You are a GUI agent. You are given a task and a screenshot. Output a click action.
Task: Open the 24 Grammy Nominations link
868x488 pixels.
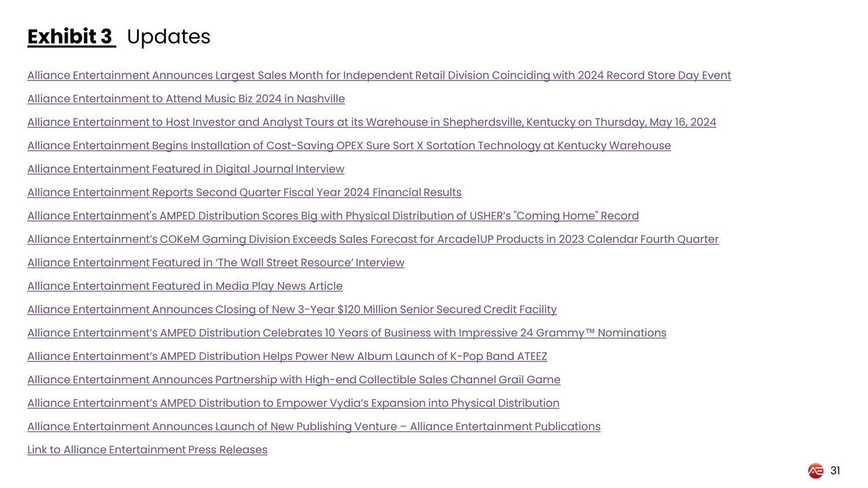(x=347, y=333)
